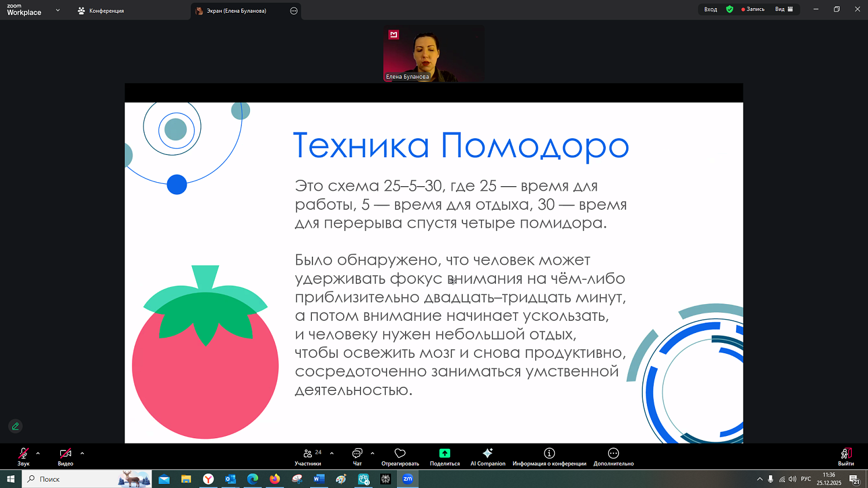
Task: Check the meeting security shield status
Action: (x=729, y=9)
